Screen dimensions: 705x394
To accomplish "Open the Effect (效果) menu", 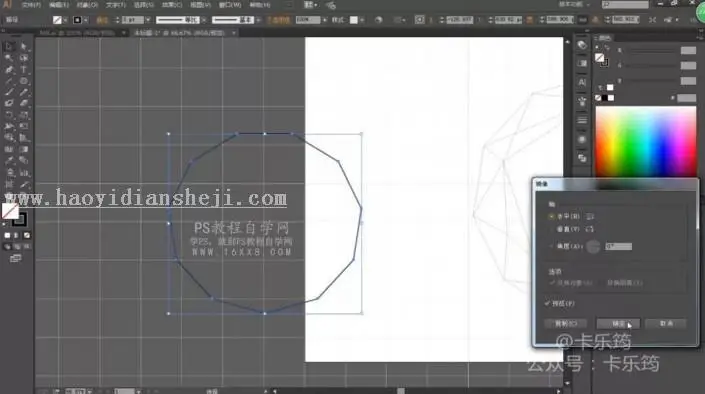I will [x=172, y=5].
